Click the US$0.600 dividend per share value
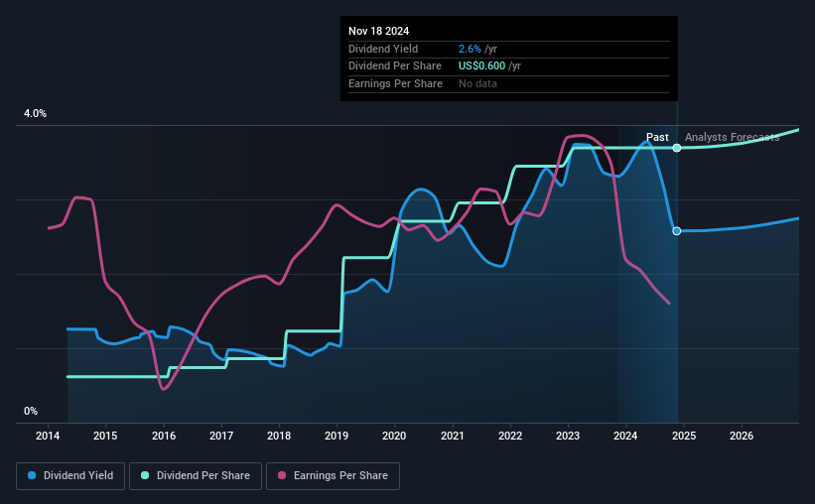The height and width of the screenshot is (504, 815). [481, 66]
